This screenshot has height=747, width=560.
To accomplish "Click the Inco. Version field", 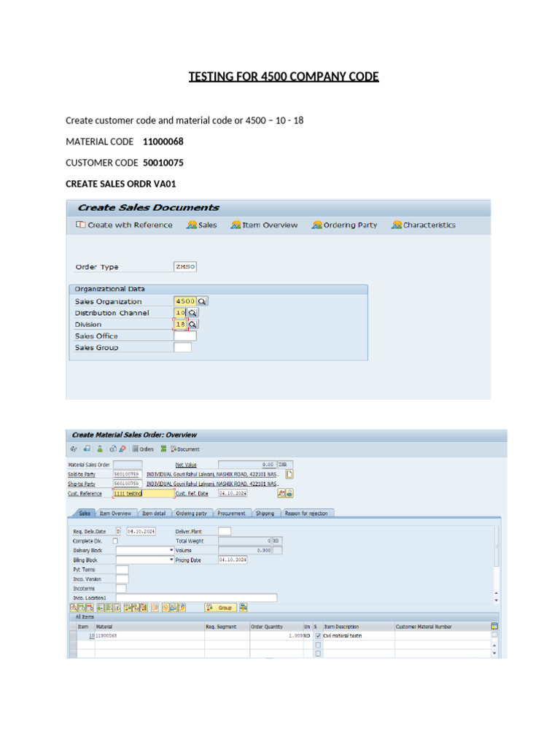I will [122, 578].
